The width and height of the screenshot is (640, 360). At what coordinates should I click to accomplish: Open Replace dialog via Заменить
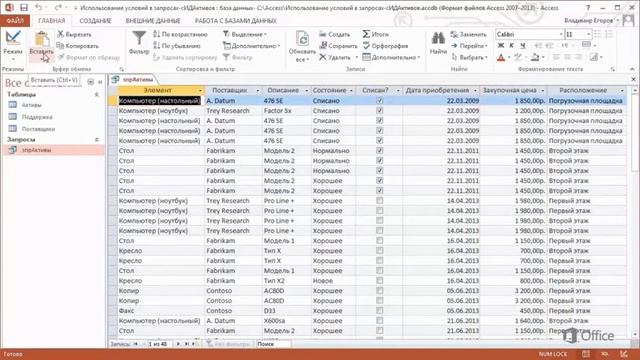469,34
